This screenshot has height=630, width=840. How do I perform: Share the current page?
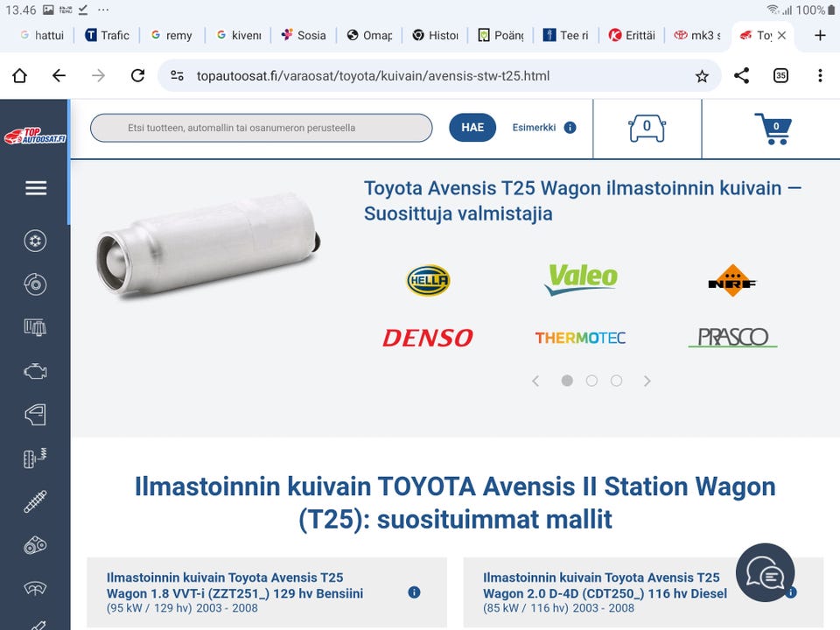coord(741,75)
